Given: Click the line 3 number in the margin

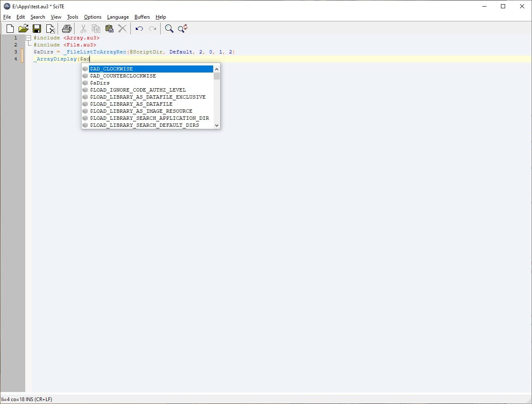Looking at the screenshot, I should tap(16, 52).
